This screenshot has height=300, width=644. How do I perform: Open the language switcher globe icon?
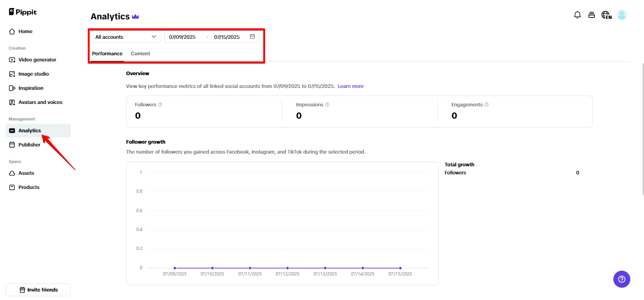(606, 15)
